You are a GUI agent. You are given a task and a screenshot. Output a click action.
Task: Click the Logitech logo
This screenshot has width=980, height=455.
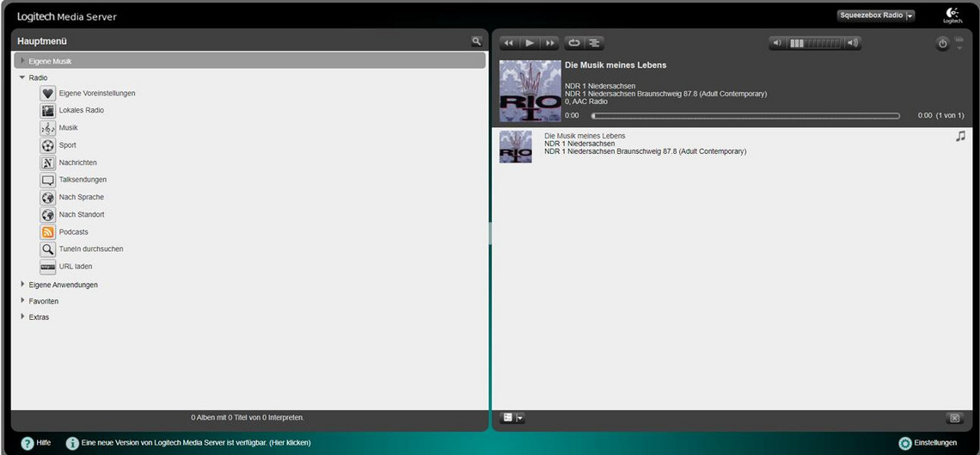click(953, 15)
